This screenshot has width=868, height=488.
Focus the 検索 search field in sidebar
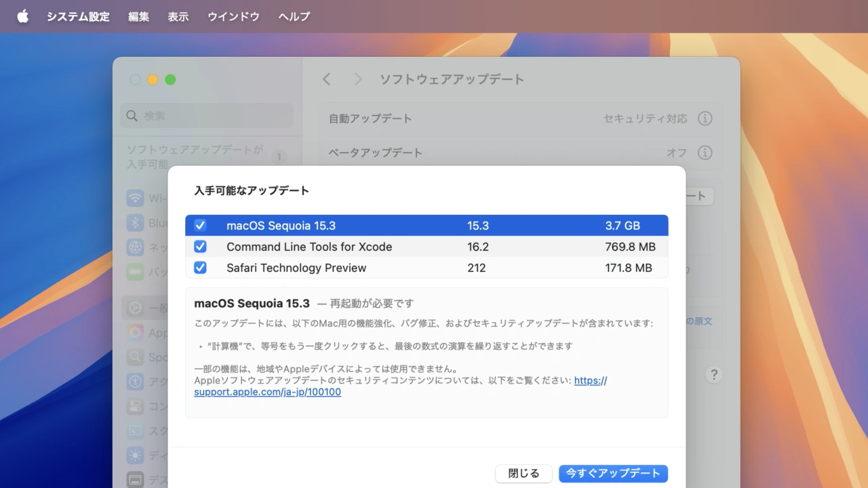pos(207,116)
